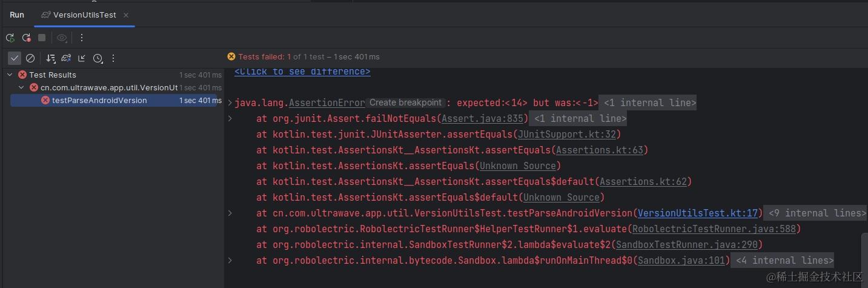868x288 pixels.
Task: Open SandboxTestRunner.java:290 link
Action: (x=687, y=244)
